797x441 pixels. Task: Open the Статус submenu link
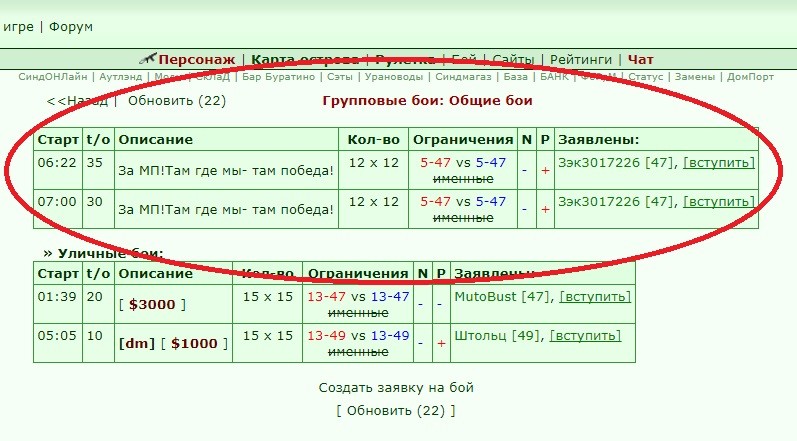coord(646,77)
